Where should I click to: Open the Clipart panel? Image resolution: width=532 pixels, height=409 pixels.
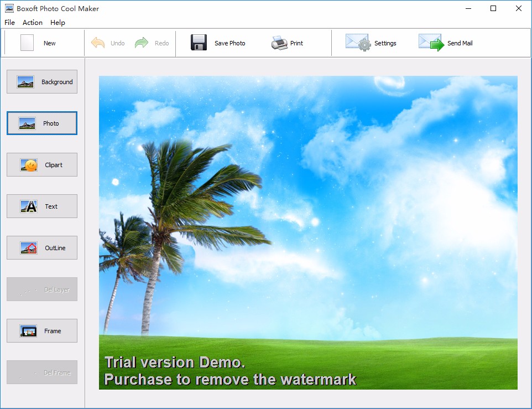pyautogui.click(x=41, y=164)
